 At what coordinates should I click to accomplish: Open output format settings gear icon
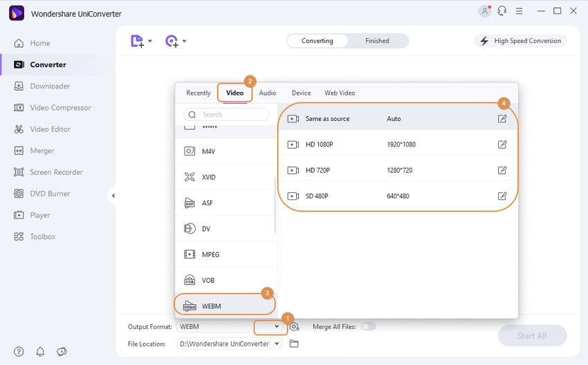[x=295, y=327]
